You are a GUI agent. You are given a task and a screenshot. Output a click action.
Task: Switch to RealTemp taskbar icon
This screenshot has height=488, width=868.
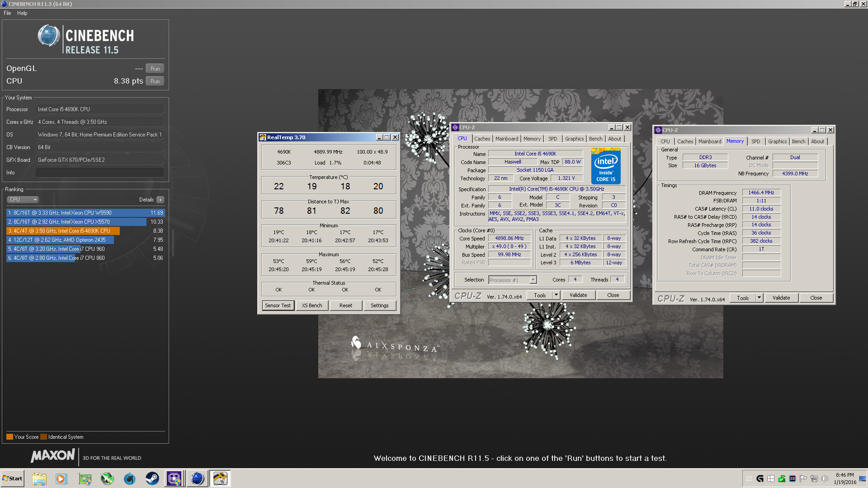(x=220, y=479)
